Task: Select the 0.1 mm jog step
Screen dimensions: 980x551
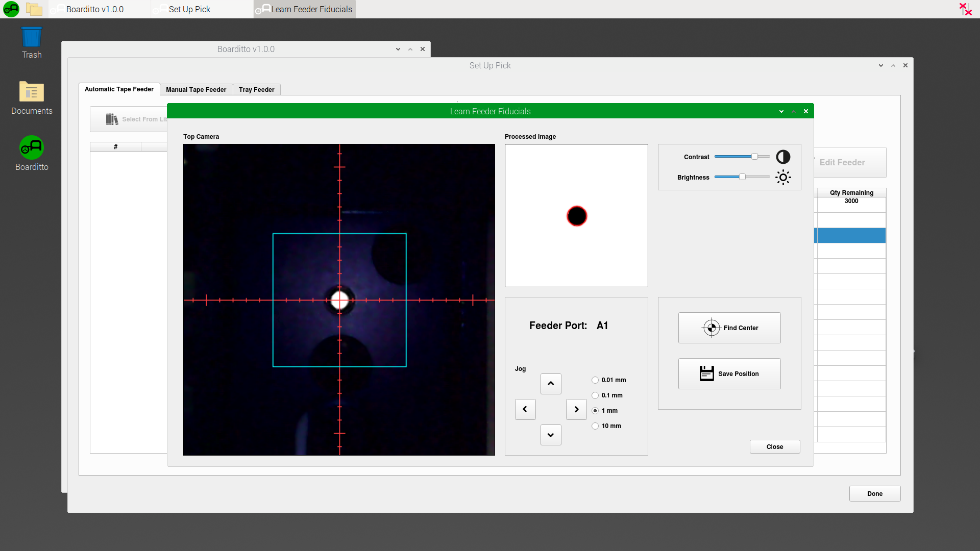Action: coord(595,395)
